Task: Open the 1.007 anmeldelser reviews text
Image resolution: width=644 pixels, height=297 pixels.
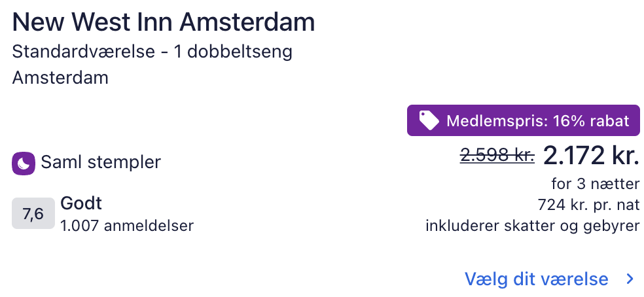Action: pyautogui.click(x=127, y=226)
